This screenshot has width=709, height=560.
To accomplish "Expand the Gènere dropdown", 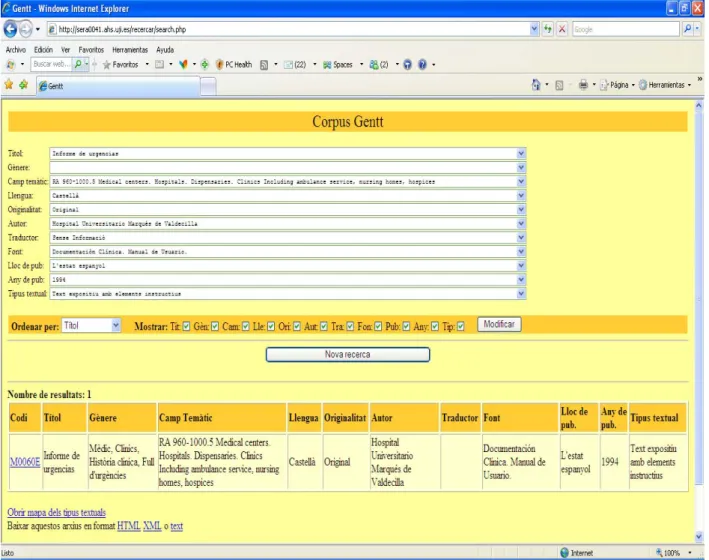I will (x=521, y=167).
